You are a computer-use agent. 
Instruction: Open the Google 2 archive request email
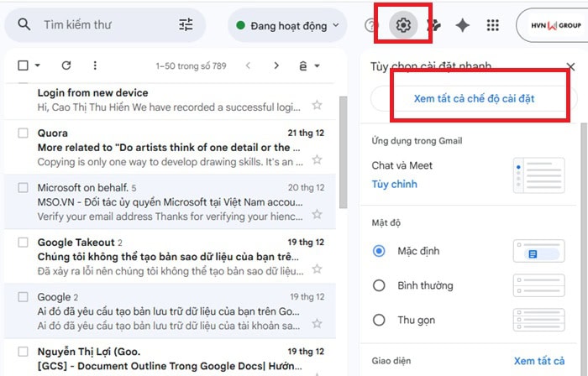coord(171,311)
